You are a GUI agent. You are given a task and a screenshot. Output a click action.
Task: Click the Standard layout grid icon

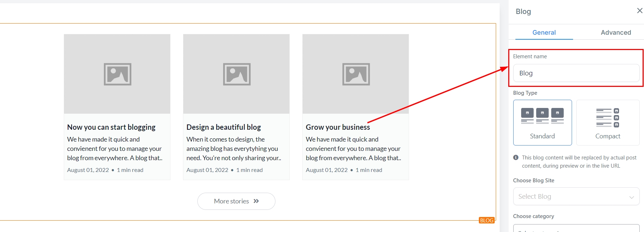pyautogui.click(x=542, y=116)
